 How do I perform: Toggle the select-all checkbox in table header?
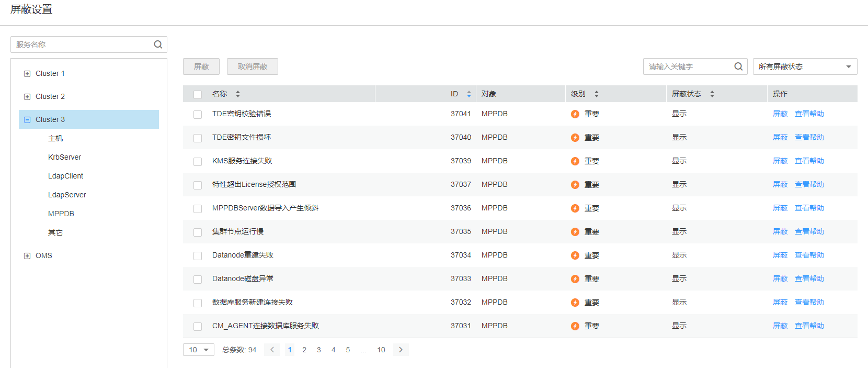click(198, 95)
